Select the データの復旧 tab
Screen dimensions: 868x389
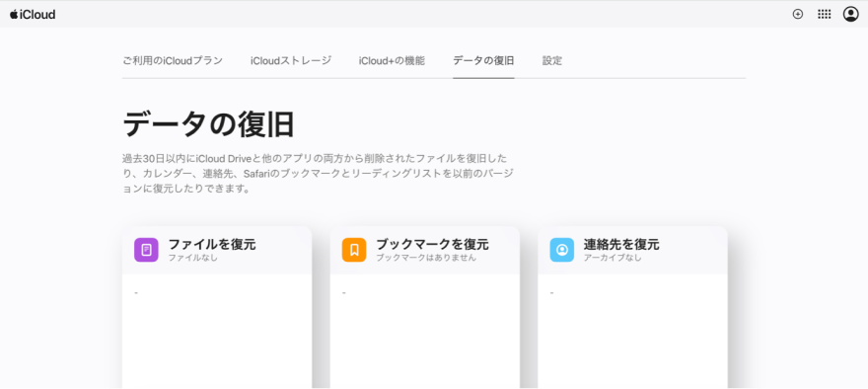point(483,61)
